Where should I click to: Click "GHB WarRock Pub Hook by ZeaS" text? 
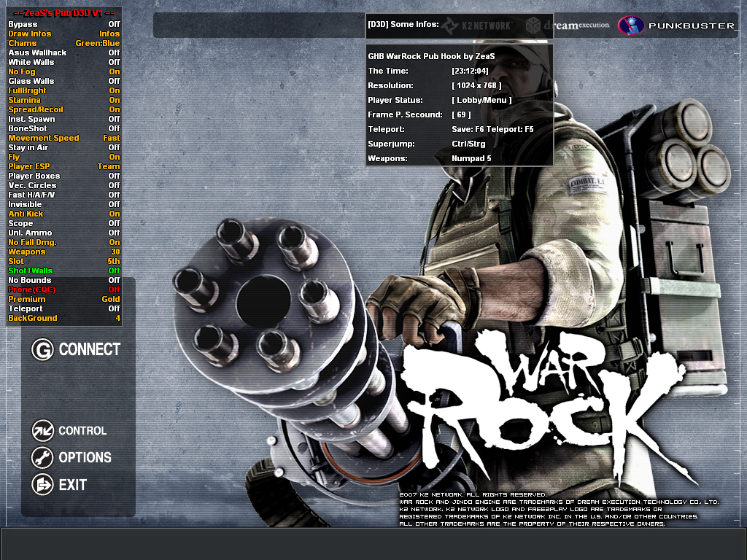click(431, 56)
